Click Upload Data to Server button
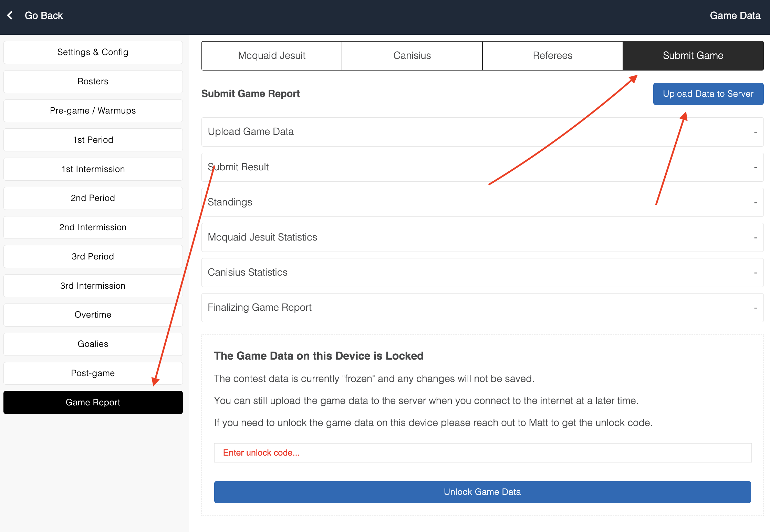 (708, 94)
